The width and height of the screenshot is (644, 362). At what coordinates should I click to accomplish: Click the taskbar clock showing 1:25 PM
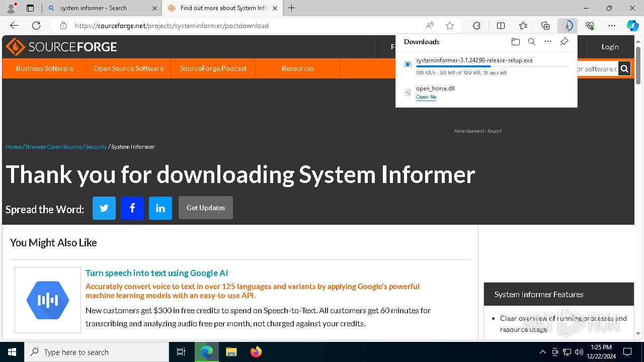(x=601, y=352)
